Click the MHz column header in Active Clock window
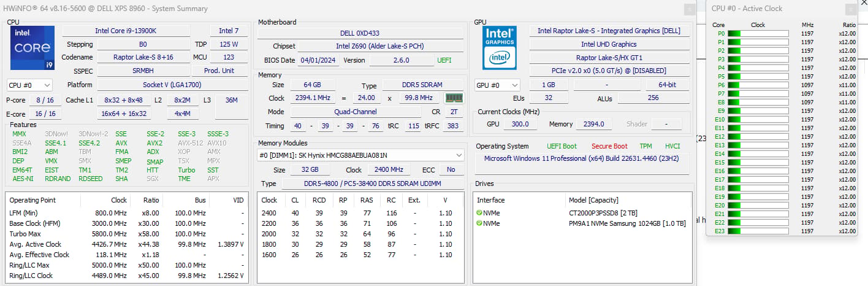Screen dimensions: 868x286 click(807, 25)
